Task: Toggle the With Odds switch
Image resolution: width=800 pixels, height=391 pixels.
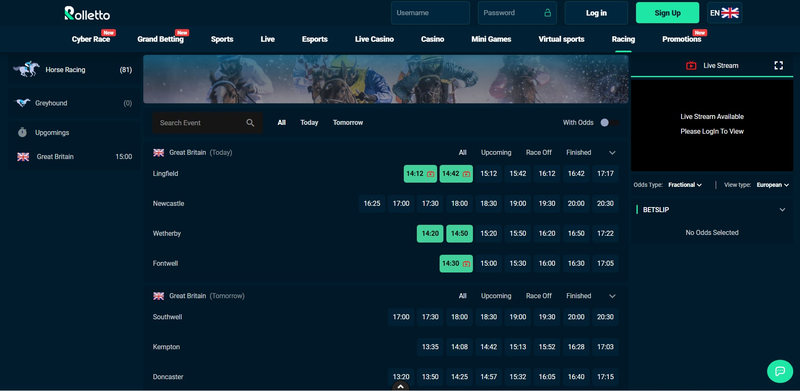Action: pos(609,123)
